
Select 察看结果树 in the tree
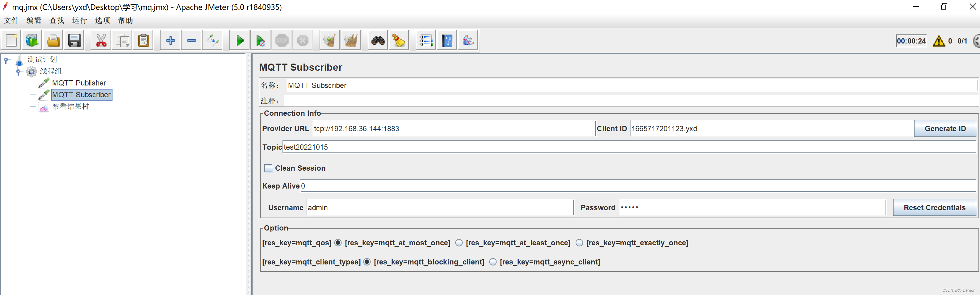(71, 106)
